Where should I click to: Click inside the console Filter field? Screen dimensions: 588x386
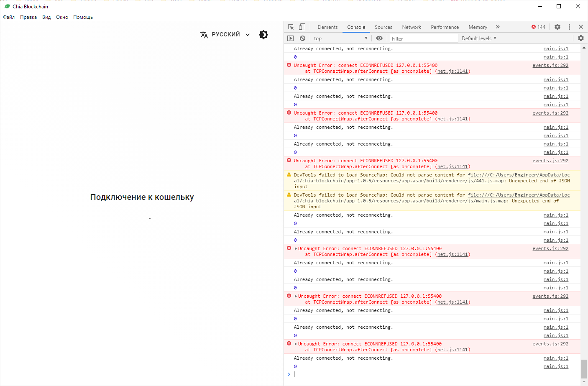tap(422, 38)
